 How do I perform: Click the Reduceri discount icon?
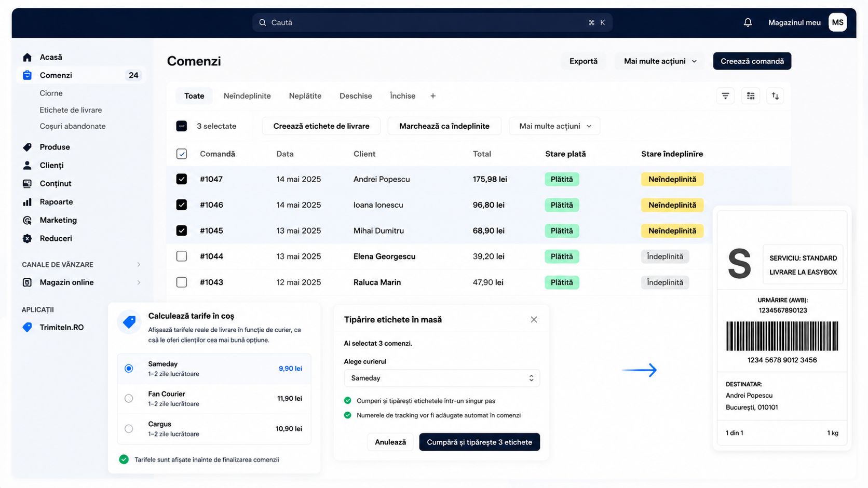28,238
